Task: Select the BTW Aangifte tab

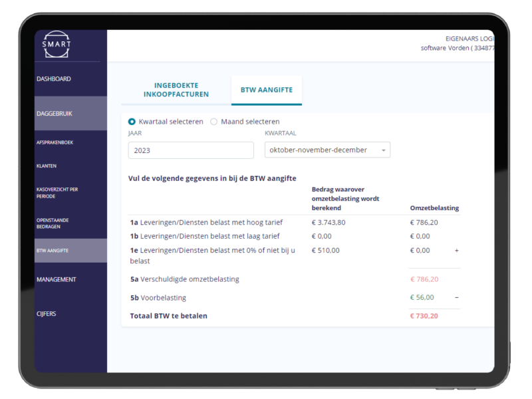Action: click(267, 90)
